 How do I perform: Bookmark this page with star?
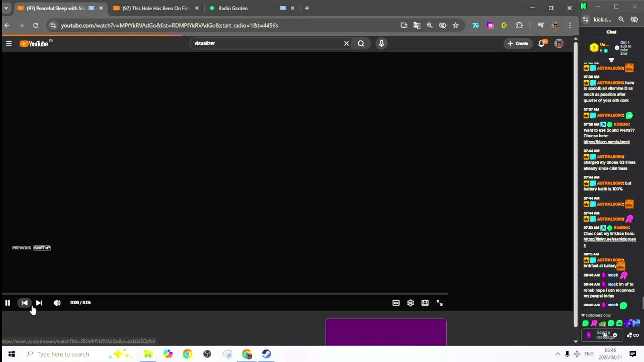click(x=455, y=25)
